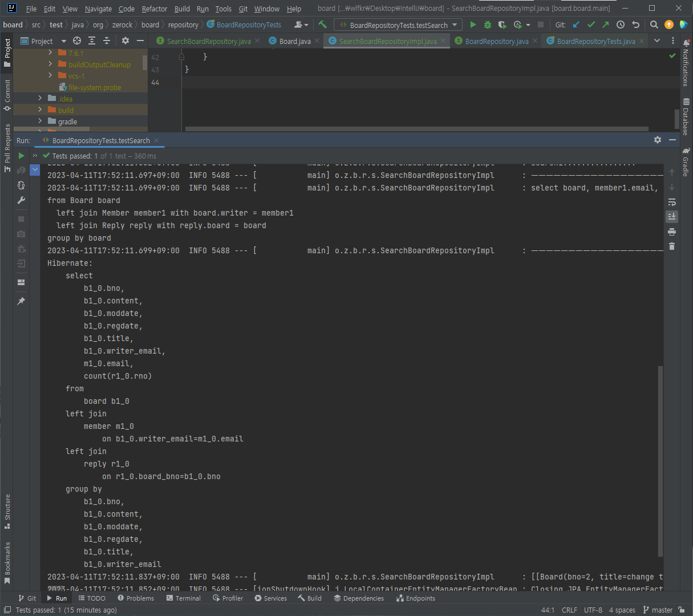Viewport: 693px width, 616px height.
Task: Open the Tools menu
Action: pyautogui.click(x=224, y=9)
